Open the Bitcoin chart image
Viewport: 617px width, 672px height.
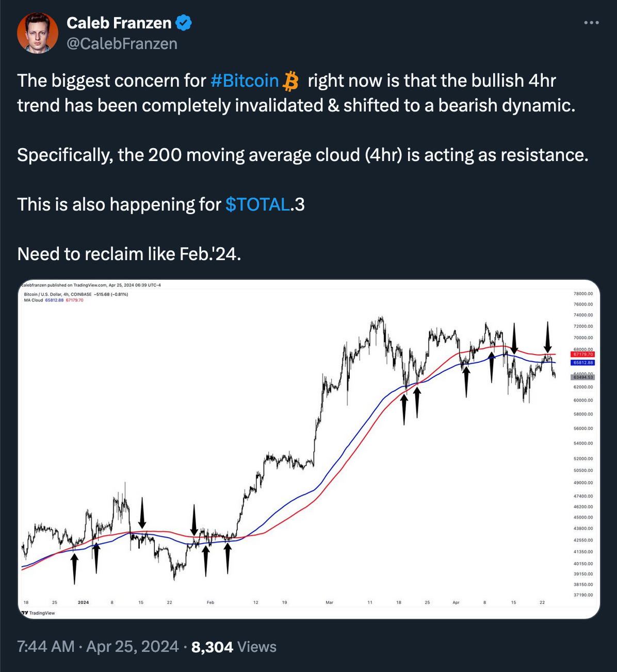point(309,449)
